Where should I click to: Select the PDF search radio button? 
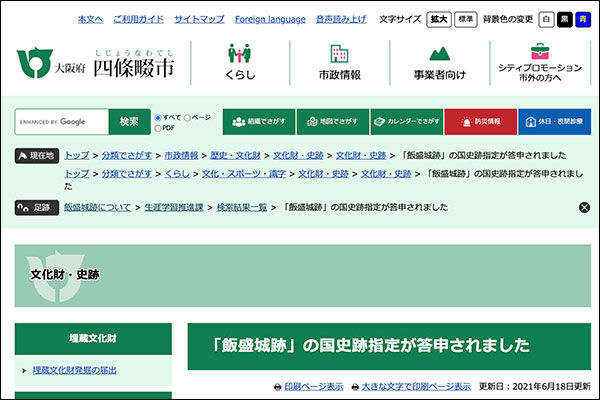click(x=158, y=128)
